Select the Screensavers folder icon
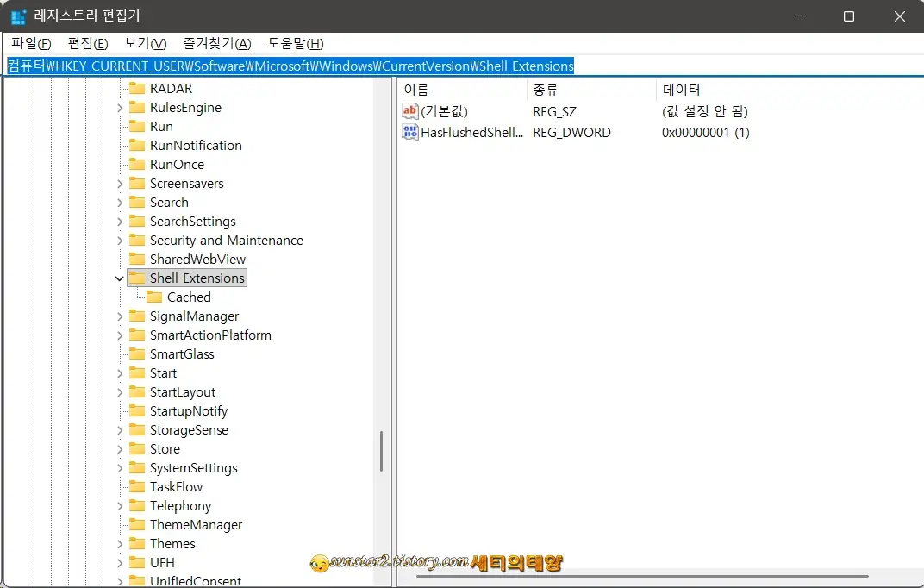The height and width of the screenshot is (588, 924). click(x=137, y=183)
